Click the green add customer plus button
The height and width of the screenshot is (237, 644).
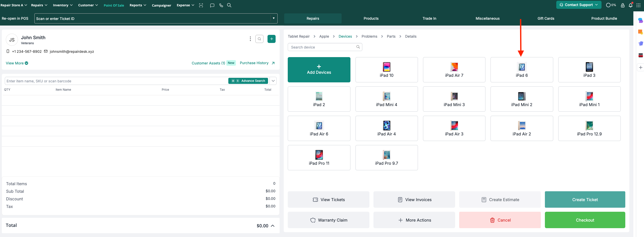(x=271, y=39)
